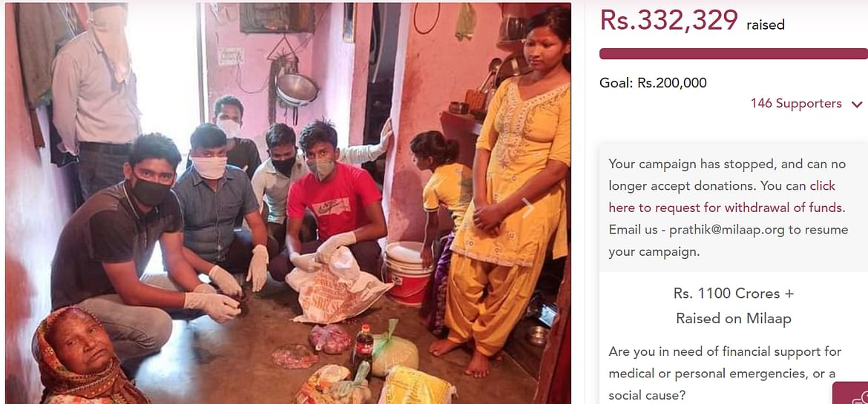Image resolution: width=868 pixels, height=404 pixels.
Task: Open the chat widget at bottom right
Action: [852, 394]
